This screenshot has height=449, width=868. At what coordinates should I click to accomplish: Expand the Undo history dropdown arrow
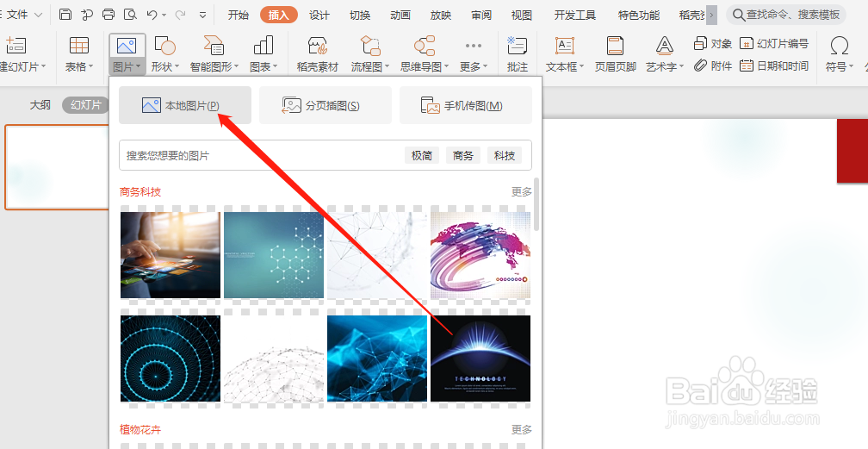(164, 16)
